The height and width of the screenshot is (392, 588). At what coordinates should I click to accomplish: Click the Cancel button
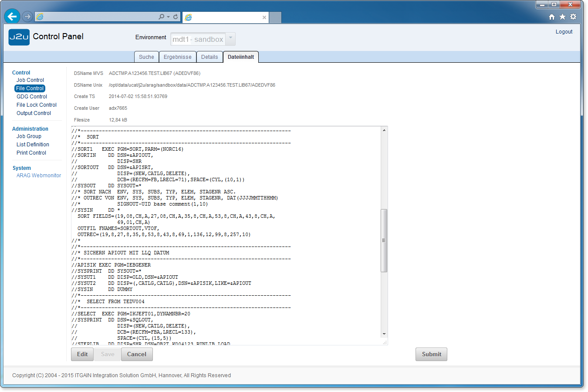137,354
